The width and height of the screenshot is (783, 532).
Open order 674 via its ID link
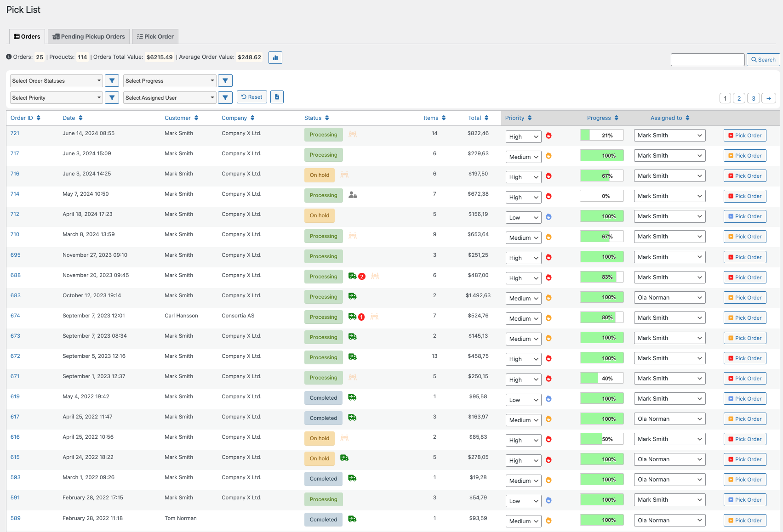click(15, 316)
